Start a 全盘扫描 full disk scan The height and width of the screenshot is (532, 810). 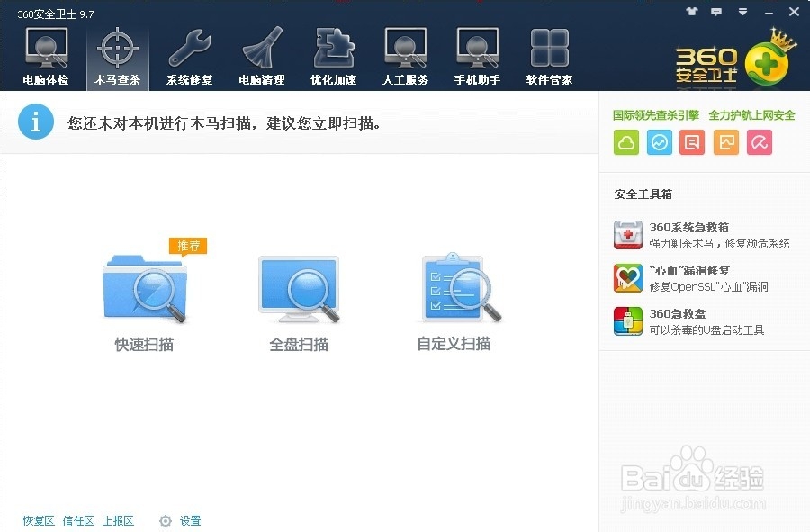pos(299,288)
